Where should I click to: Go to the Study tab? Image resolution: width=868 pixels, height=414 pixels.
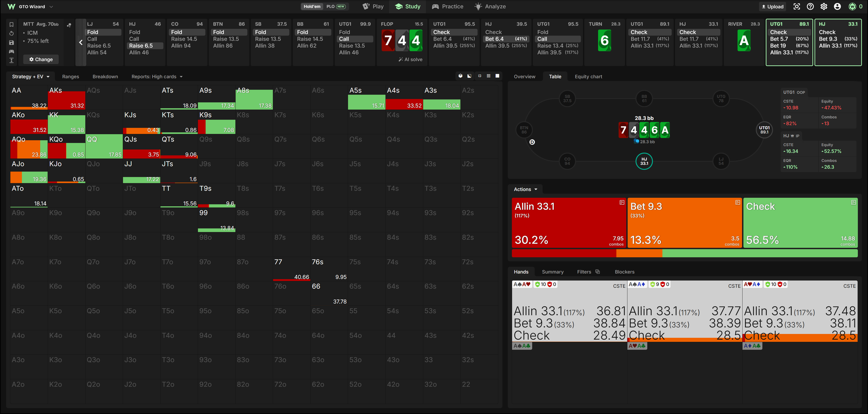pos(408,6)
